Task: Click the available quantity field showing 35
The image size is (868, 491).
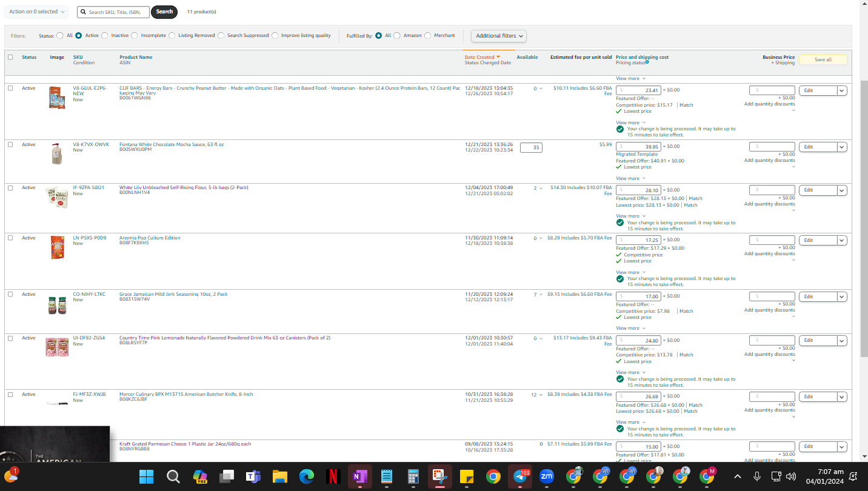Action: (x=531, y=147)
